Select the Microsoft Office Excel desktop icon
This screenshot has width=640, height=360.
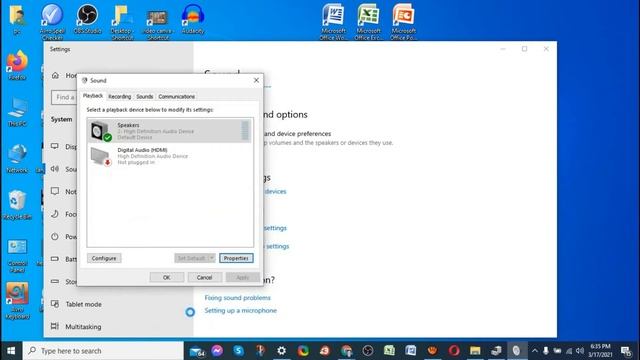click(x=368, y=21)
